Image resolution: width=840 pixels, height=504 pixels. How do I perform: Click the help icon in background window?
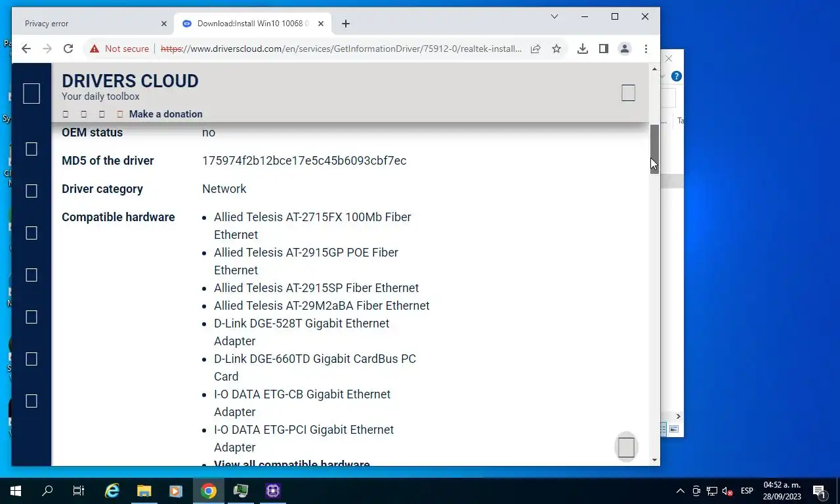(x=677, y=76)
